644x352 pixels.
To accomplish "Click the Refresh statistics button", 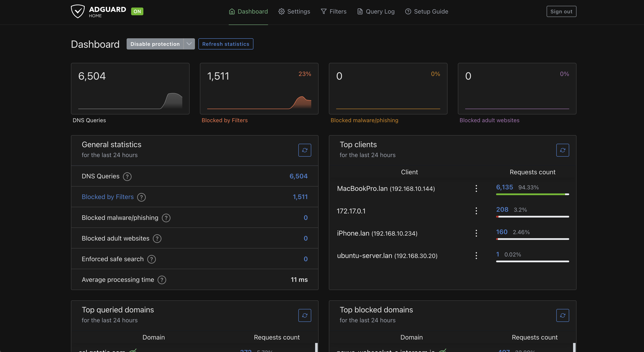I will 225,44.
